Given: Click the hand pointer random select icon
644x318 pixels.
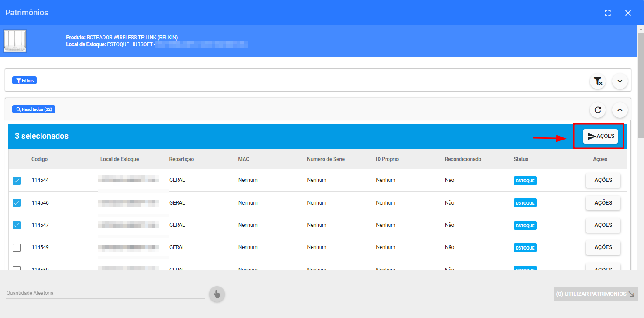Looking at the screenshot, I should 217,294.
